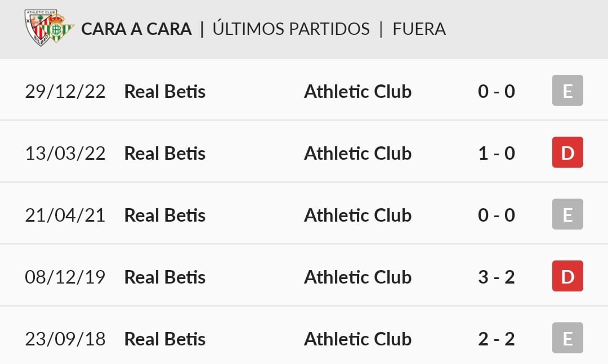Click the 1 - 0 score result
Screen dimensions: 608x364
coord(497,154)
